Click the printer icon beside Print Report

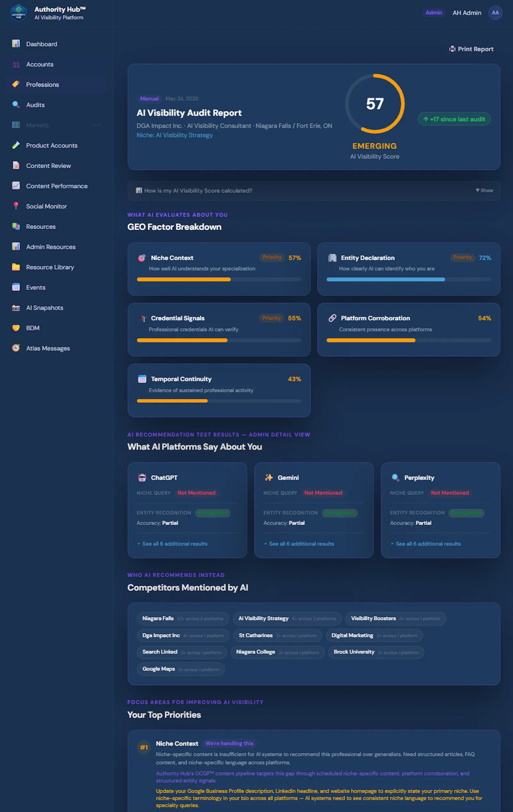[452, 49]
